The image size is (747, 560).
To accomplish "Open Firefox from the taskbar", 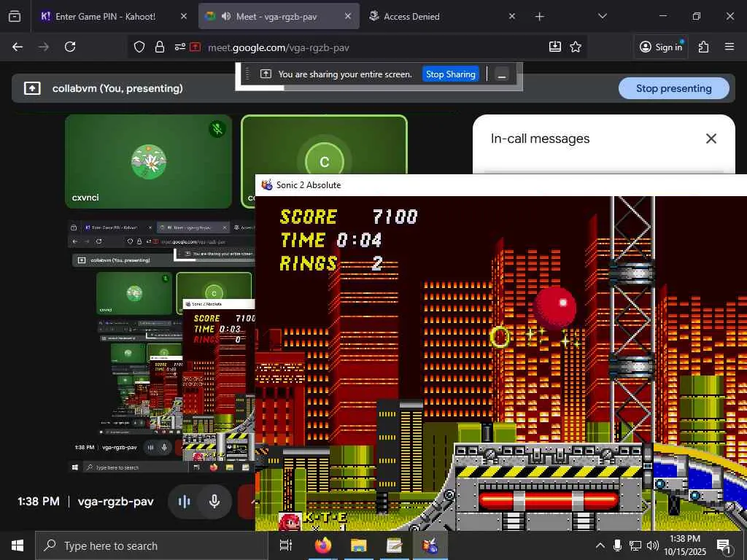I will 323,545.
